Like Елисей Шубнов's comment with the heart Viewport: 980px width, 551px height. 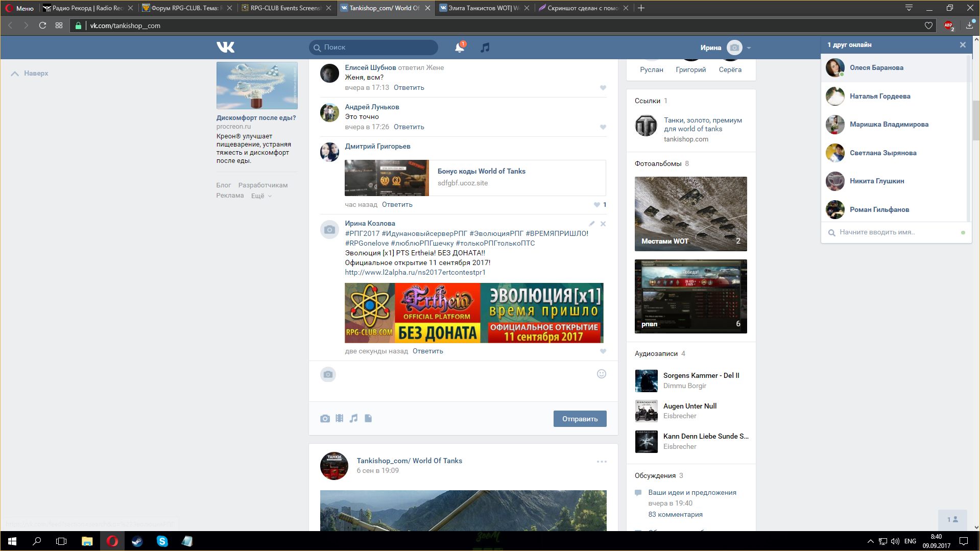pos(603,88)
